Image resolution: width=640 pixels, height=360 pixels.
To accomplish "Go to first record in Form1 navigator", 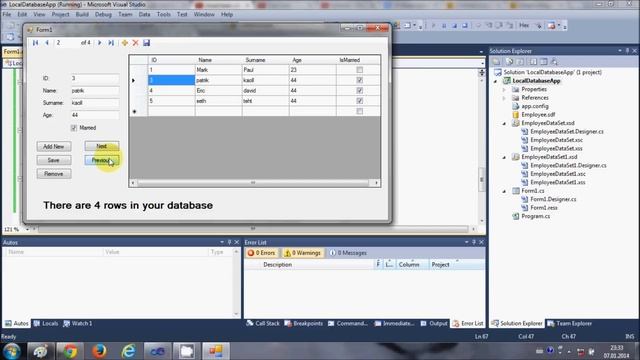I will [x=36, y=43].
